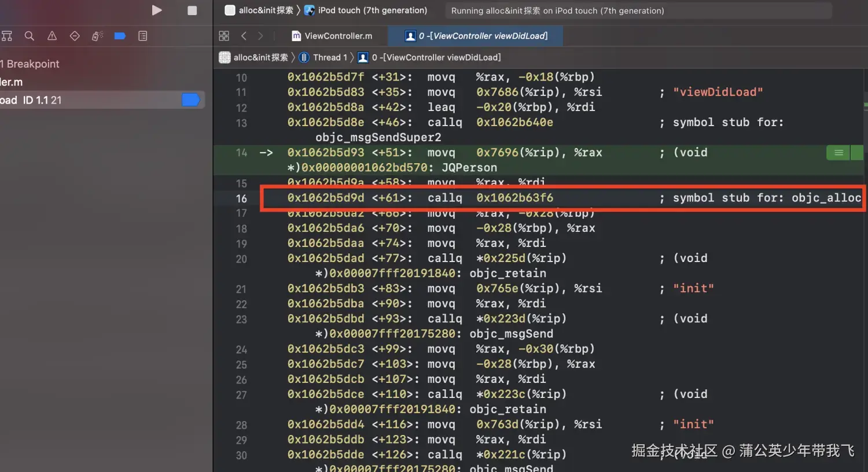Click the objc_retain text below line 20
This screenshot has width=868, height=472.
point(507,273)
